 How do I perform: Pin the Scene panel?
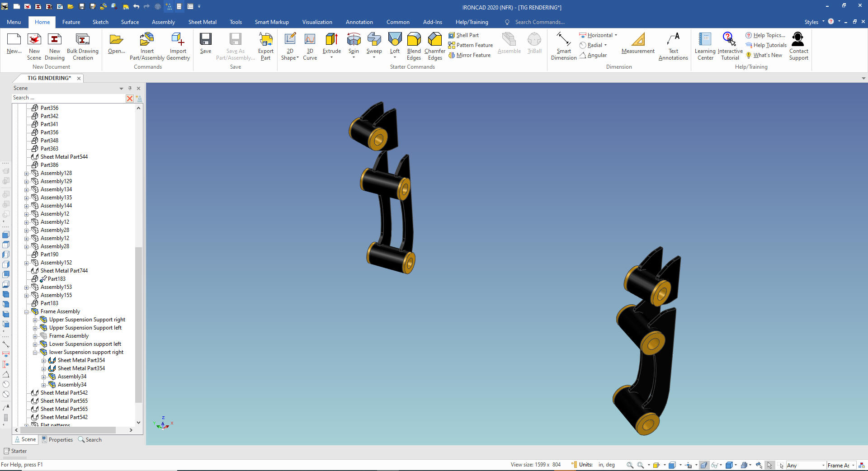(x=130, y=88)
